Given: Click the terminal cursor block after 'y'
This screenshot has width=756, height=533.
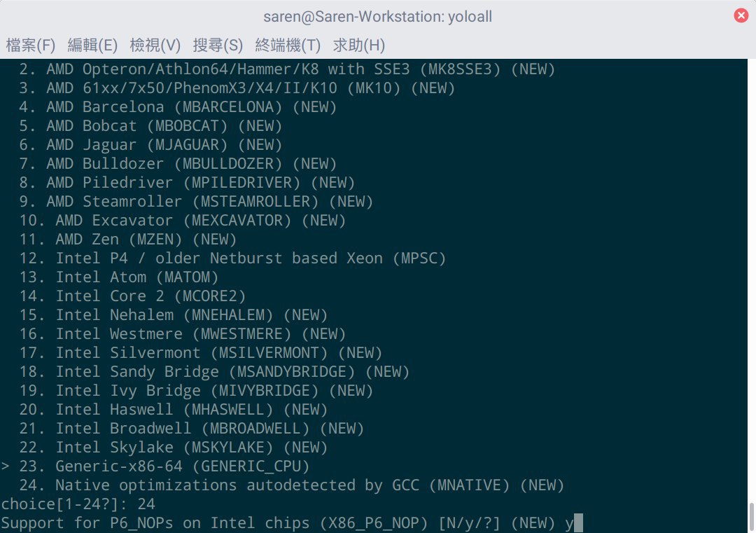Looking at the screenshot, I should [x=578, y=523].
